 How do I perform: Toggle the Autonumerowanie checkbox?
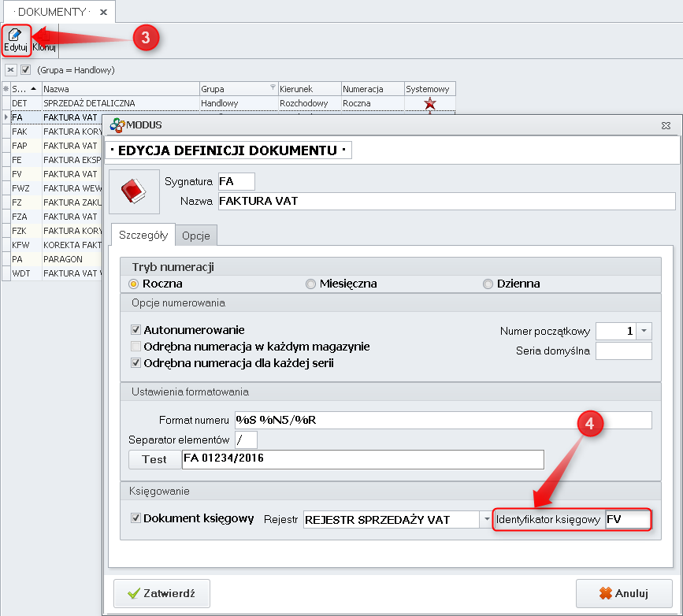(x=135, y=330)
